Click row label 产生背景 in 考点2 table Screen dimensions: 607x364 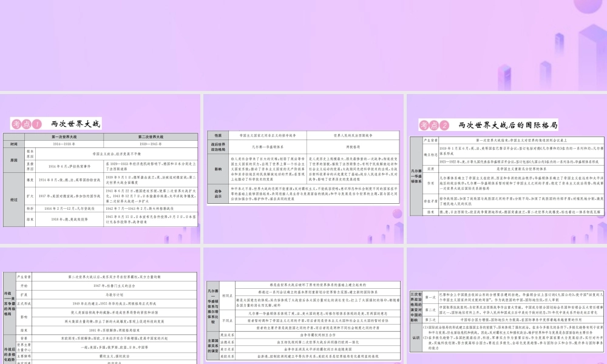(430, 140)
